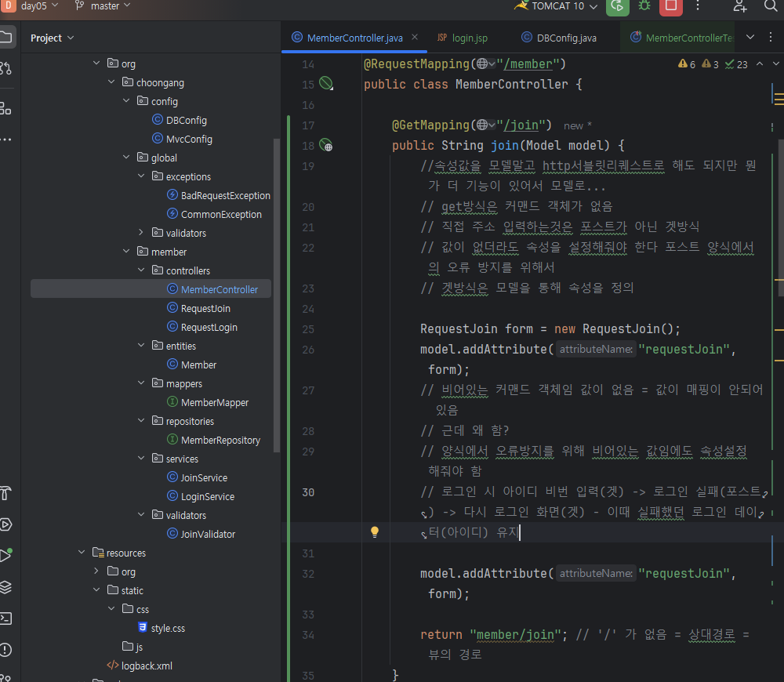Open the JoinValidator class
Viewport: 784px width, 682px height.
pos(201,534)
